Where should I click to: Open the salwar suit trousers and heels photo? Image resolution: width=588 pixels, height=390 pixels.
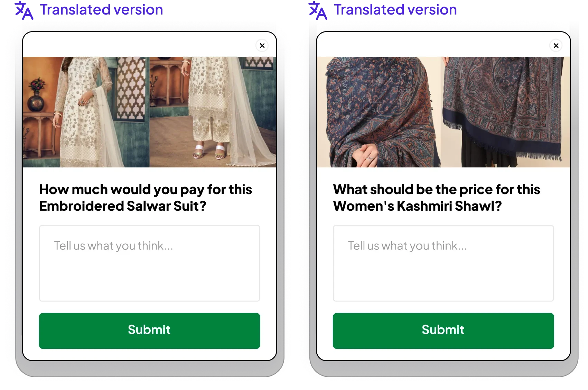[213, 112]
